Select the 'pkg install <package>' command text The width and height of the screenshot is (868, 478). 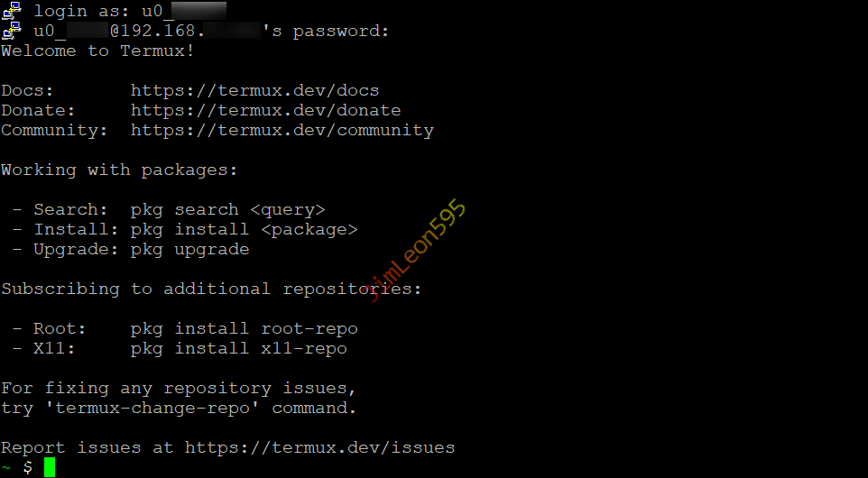[x=244, y=229]
